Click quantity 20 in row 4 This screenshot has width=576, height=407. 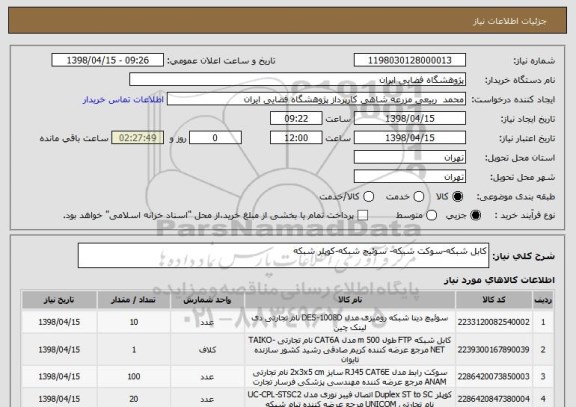click(134, 399)
